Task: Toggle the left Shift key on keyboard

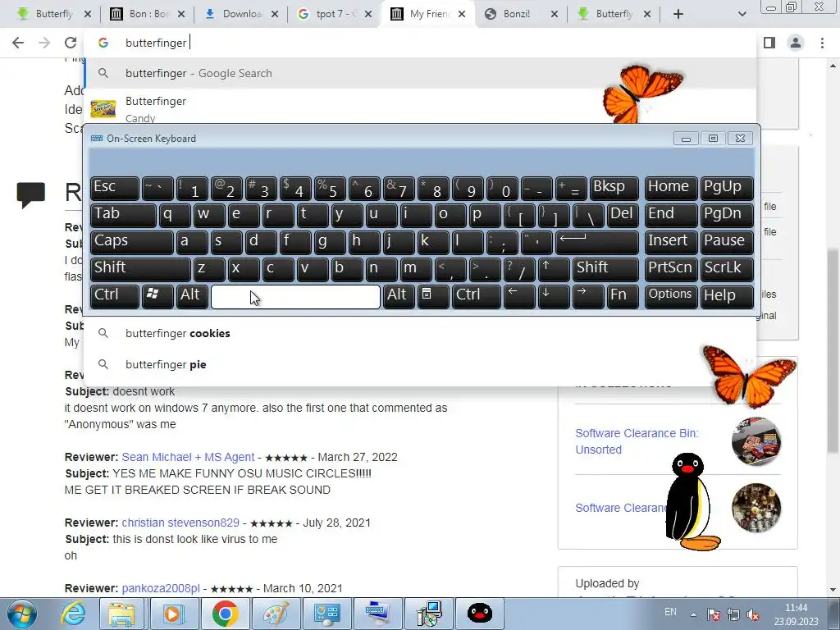Action: click(x=140, y=269)
